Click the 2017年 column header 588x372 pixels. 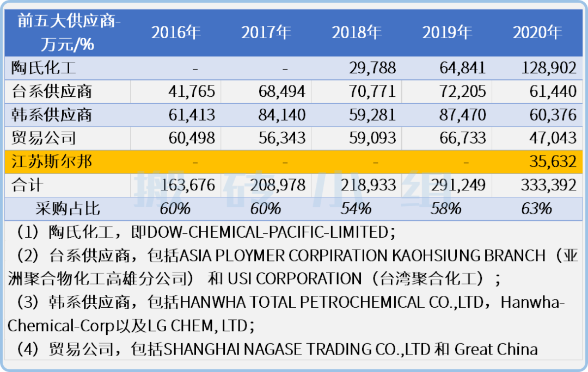pos(266,33)
